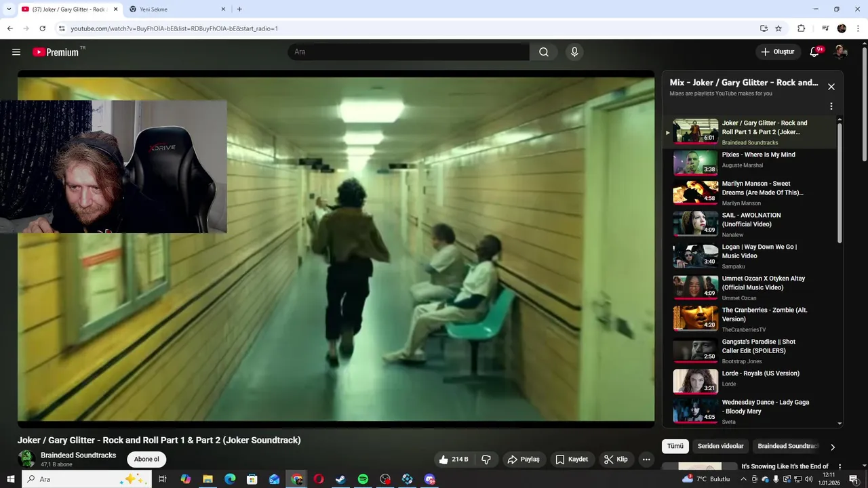This screenshot has width=868, height=488.
Task: Show next filter chips with arrow
Action: click(833, 447)
